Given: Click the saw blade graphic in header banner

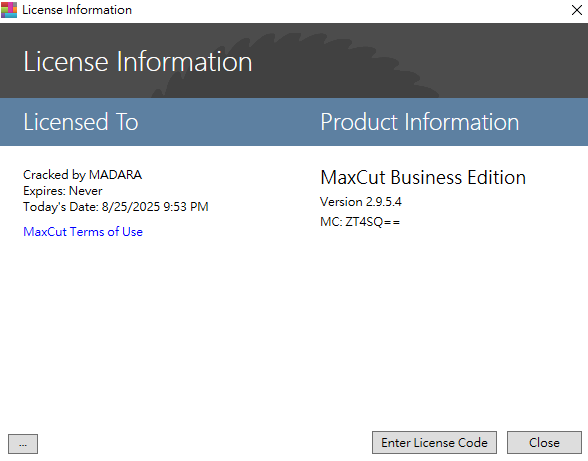Looking at the screenshot, I should [x=294, y=64].
